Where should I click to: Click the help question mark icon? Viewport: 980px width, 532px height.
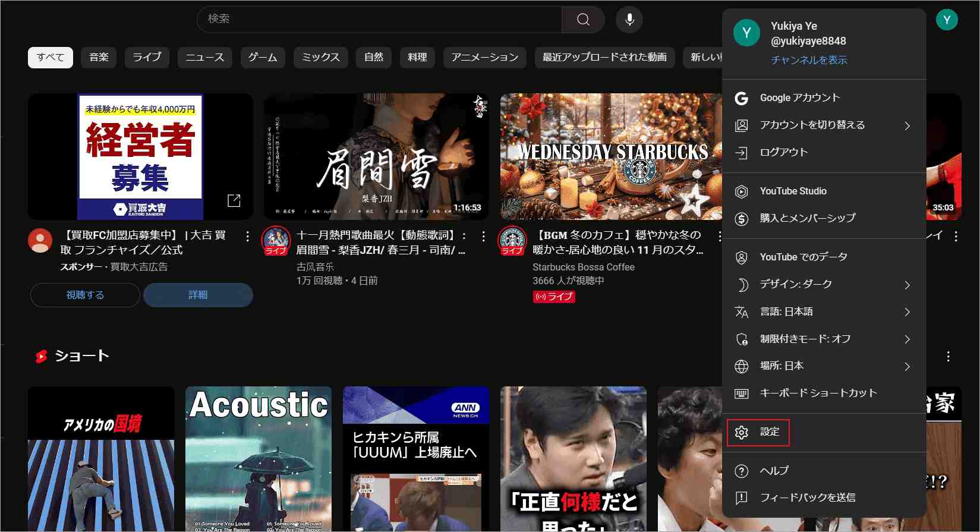point(741,471)
